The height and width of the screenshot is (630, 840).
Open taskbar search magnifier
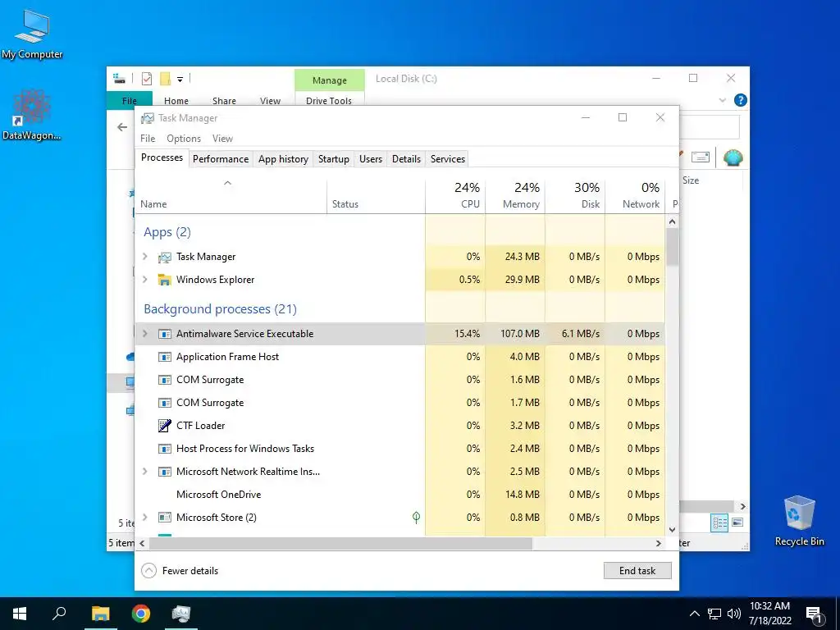[59, 613]
